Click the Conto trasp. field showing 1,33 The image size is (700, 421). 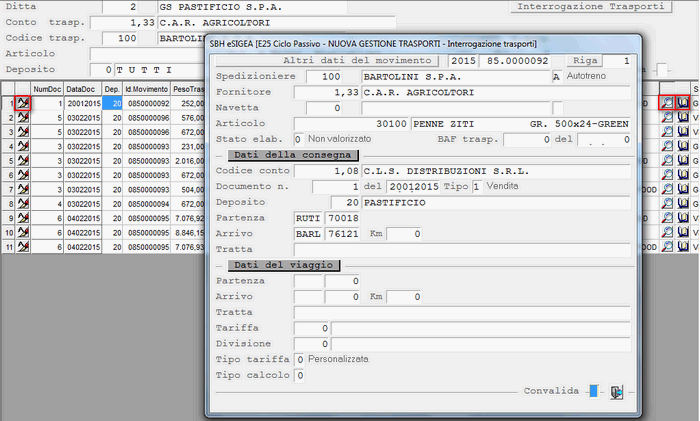tap(123, 22)
